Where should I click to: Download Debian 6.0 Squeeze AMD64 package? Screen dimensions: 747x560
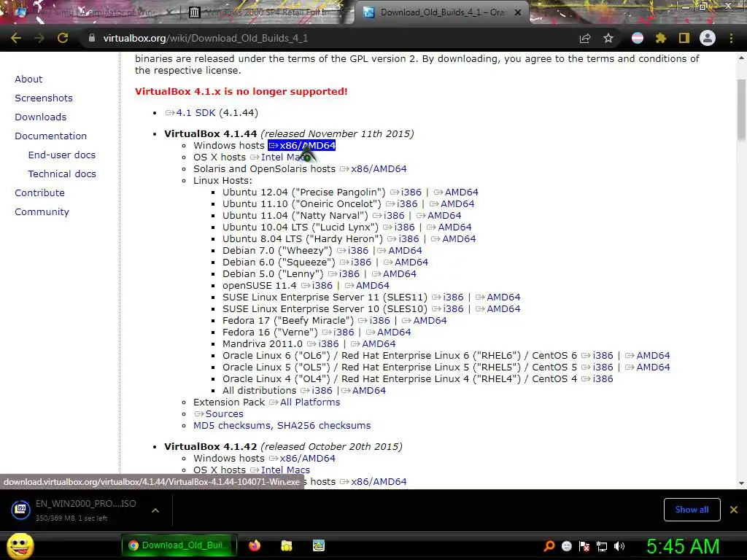point(406,262)
